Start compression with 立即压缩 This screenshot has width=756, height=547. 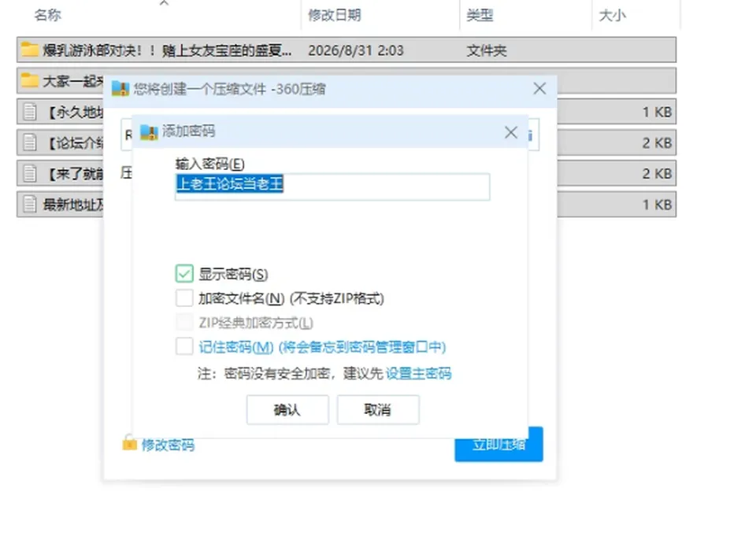pos(498,444)
